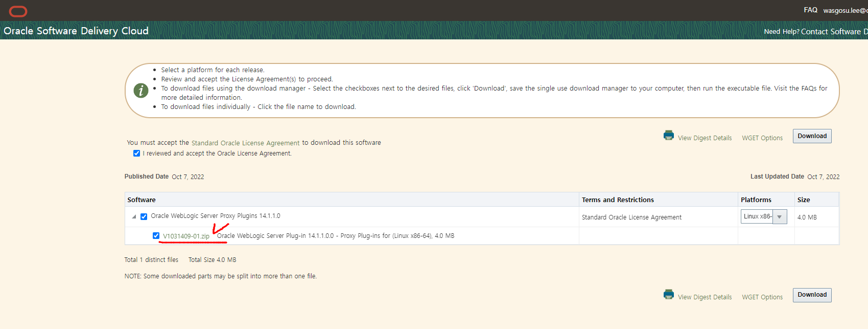This screenshot has height=329, width=868.
Task: Click the upper printer icon beside View Digest Details
Action: pos(668,136)
